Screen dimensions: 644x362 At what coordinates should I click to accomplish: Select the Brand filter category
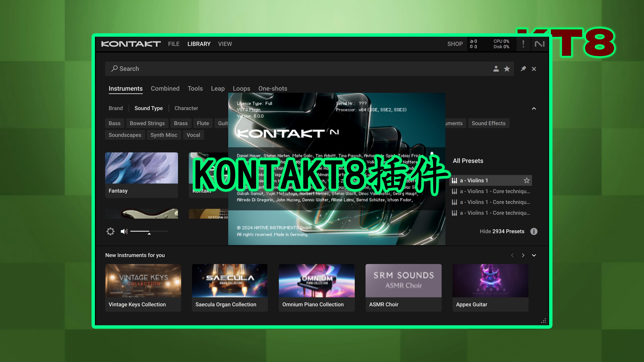pyautogui.click(x=116, y=108)
